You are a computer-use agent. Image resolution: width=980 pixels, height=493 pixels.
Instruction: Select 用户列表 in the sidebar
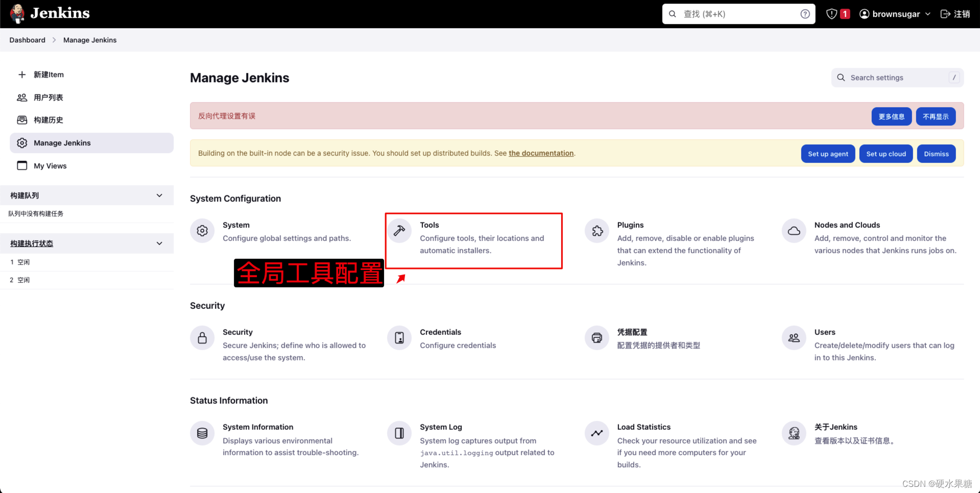click(x=91, y=97)
